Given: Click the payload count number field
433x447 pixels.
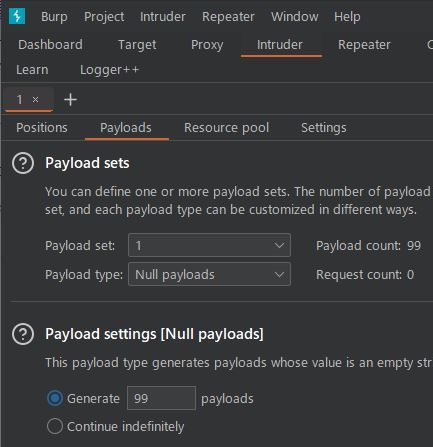Looking at the screenshot, I should click(x=161, y=398).
